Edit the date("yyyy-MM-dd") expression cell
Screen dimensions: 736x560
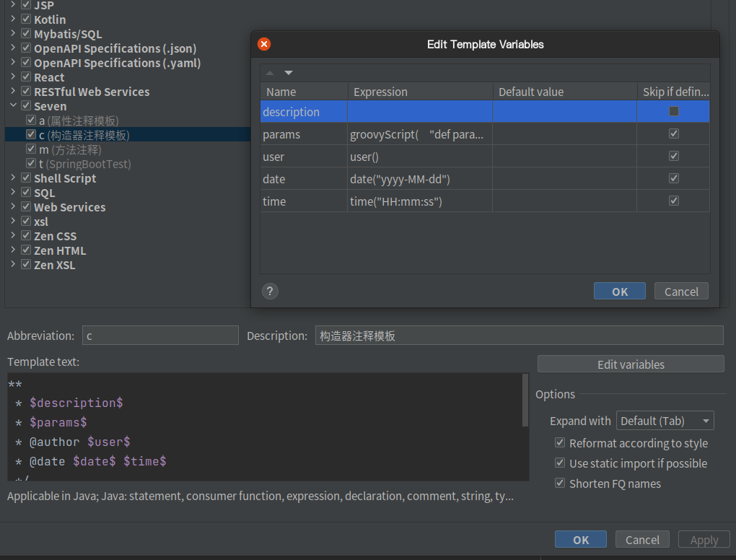point(420,179)
